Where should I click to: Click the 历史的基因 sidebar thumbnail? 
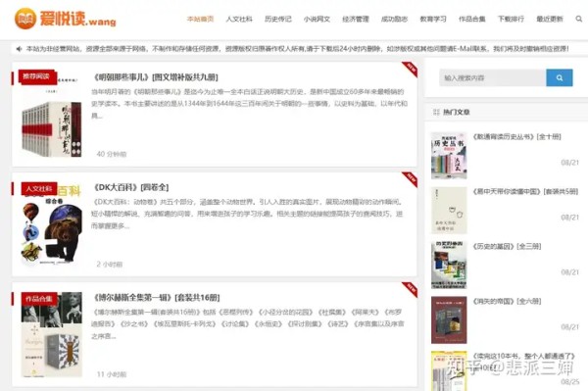click(x=449, y=265)
